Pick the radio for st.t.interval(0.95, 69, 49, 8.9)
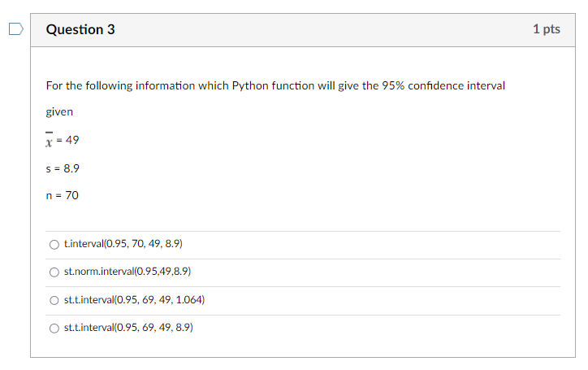Screen dimensions: 588x370 coord(54,328)
